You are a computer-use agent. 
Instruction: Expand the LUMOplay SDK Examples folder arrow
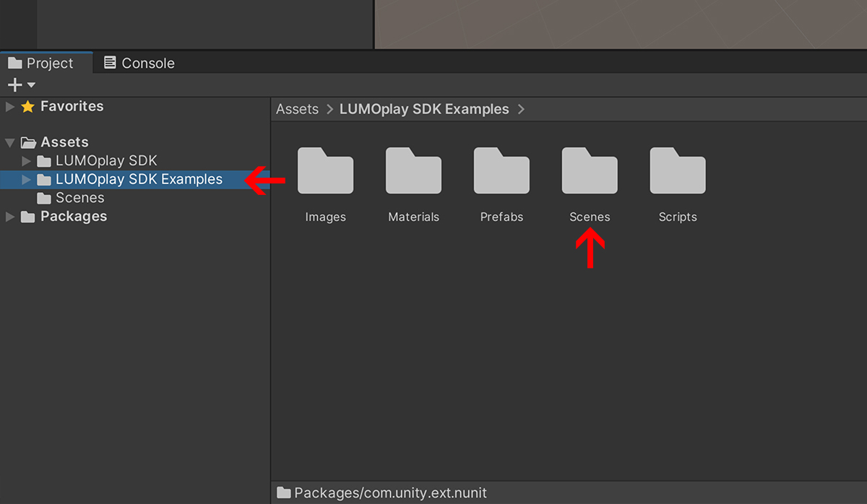[27, 179]
